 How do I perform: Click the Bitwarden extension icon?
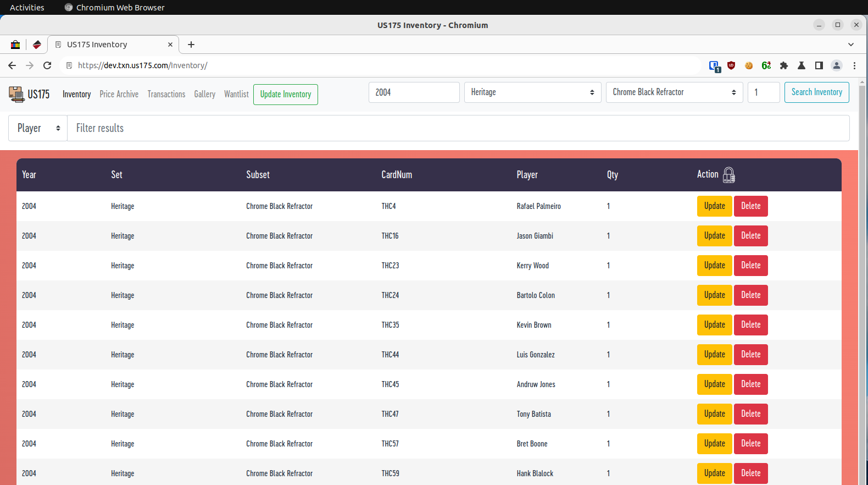click(714, 66)
